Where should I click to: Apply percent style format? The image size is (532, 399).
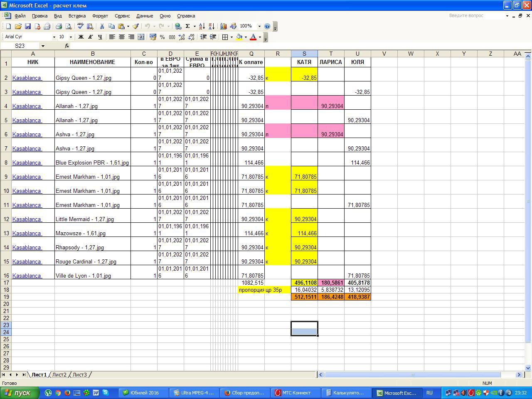pyautogui.click(x=162, y=37)
